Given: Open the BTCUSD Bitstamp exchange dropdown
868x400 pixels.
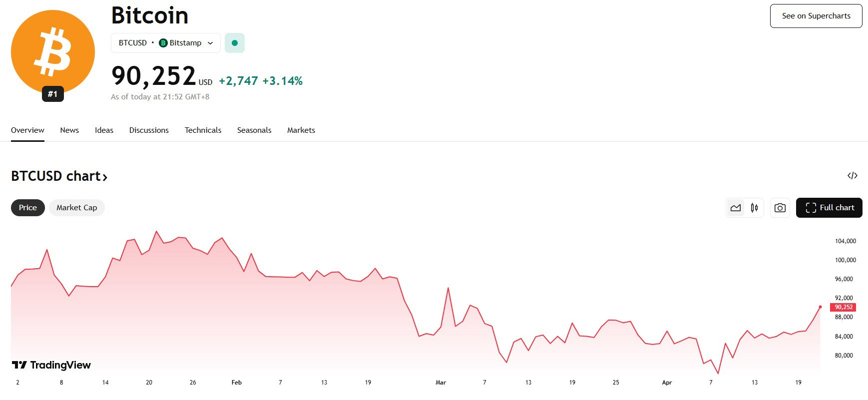Looking at the screenshot, I should coord(166,43).
